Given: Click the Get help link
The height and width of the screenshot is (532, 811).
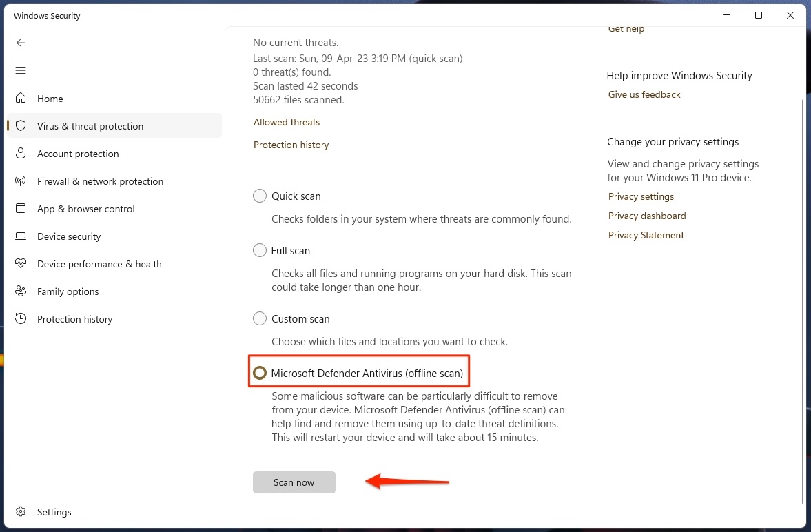Looking at the screenshot, I should pos(626,30).
